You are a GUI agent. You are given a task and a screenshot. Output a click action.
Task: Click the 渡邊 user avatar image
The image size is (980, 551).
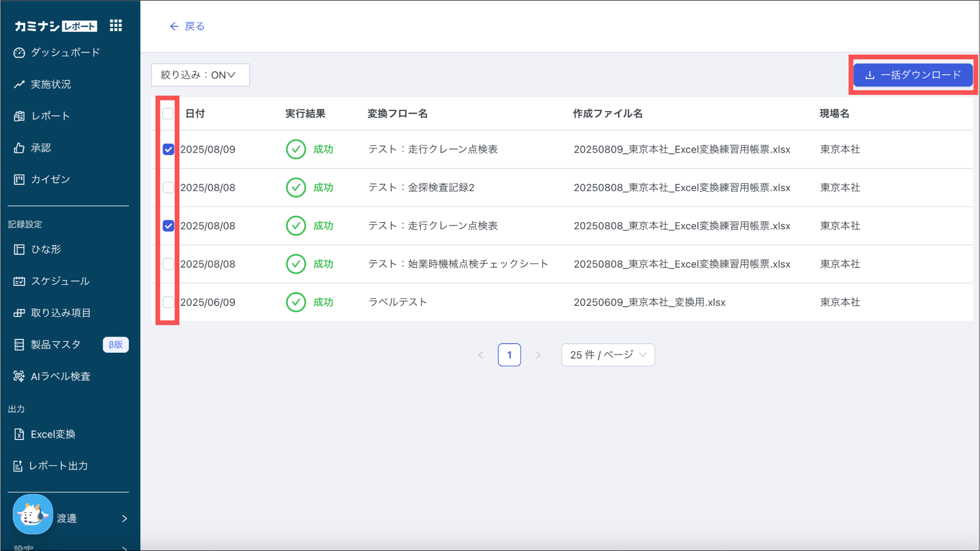[33, 515]
